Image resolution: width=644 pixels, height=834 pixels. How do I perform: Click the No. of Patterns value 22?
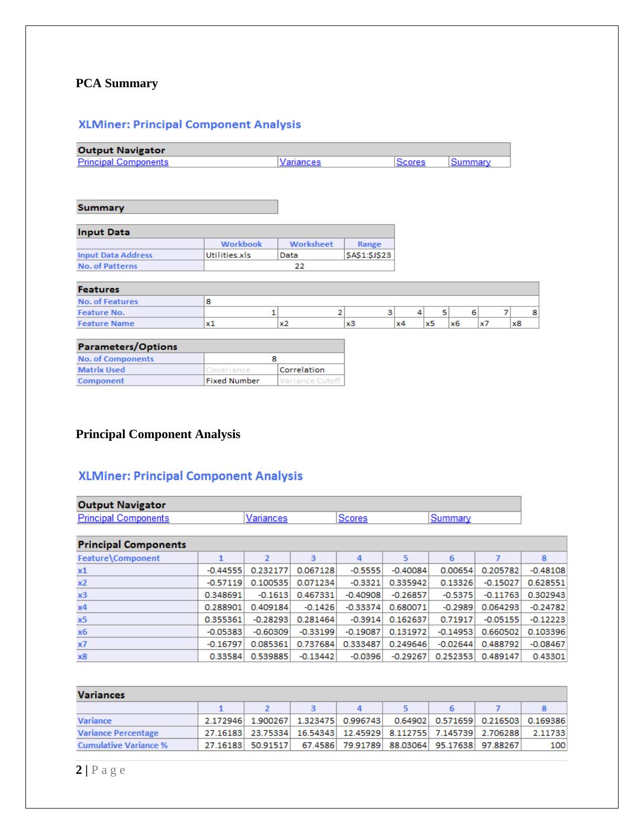tap(299, 266)
